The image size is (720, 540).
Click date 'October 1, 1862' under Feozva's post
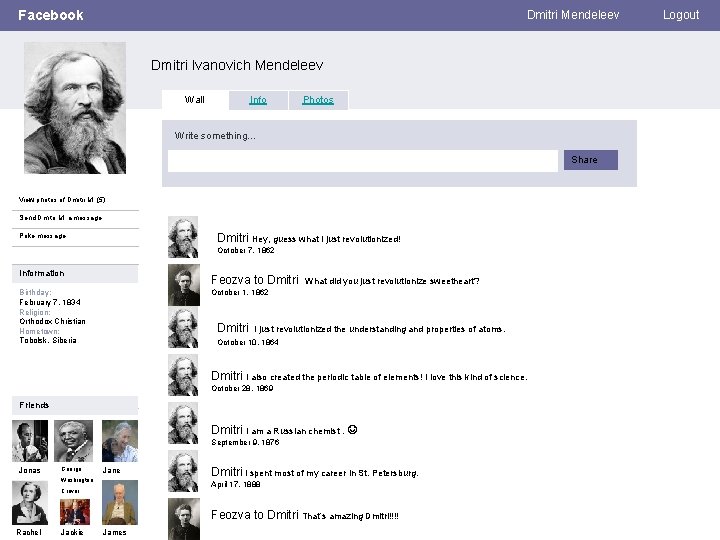[240, 292]
